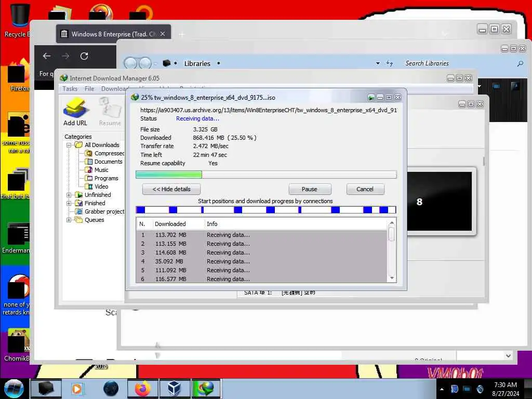Open the dropdown at browser page bottom right

point(508,356)
